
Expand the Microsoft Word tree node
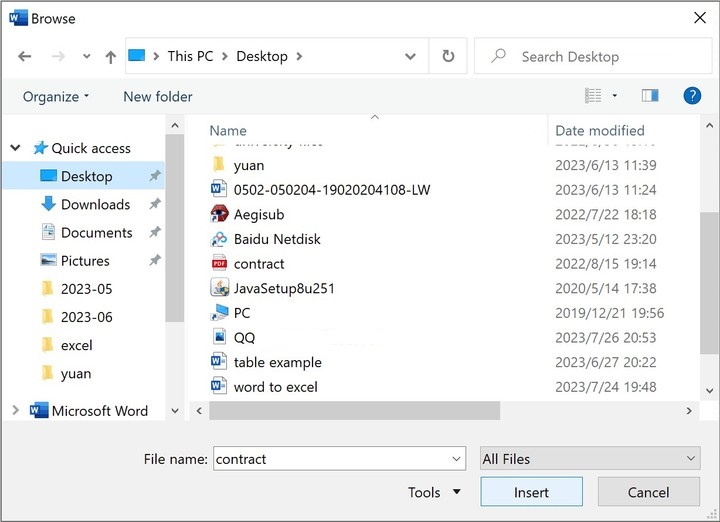(x=15, y=410)
